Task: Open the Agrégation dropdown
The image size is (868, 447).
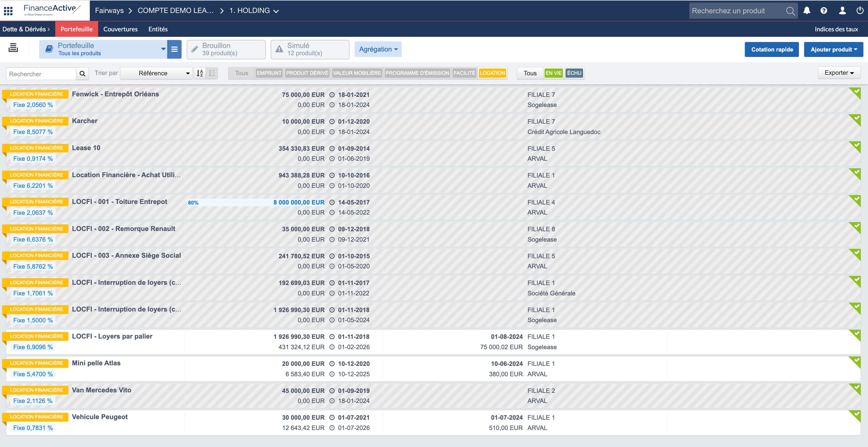Action: tap(378, 49)
